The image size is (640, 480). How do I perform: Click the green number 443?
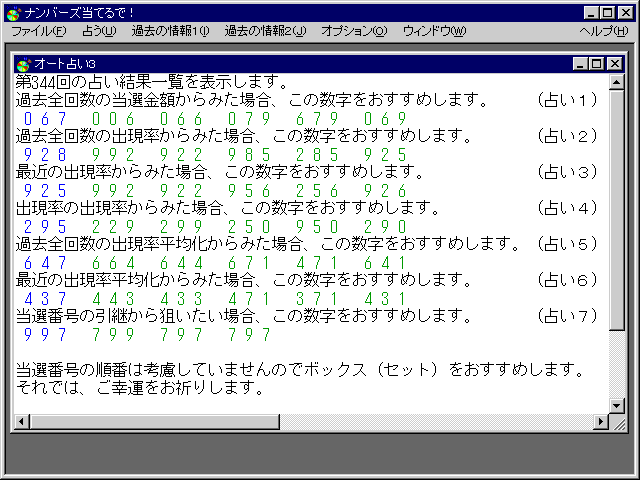(113, 299)
